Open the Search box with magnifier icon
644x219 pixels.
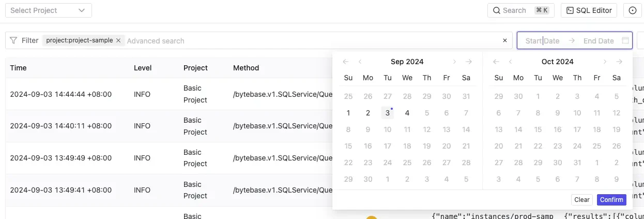coord(521,10)
